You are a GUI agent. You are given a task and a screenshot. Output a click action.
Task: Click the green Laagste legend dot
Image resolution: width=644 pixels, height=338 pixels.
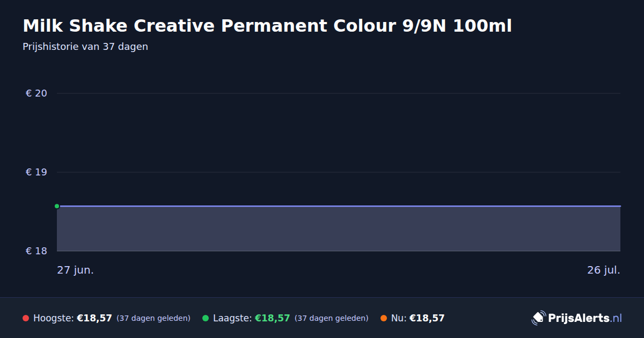206,318
